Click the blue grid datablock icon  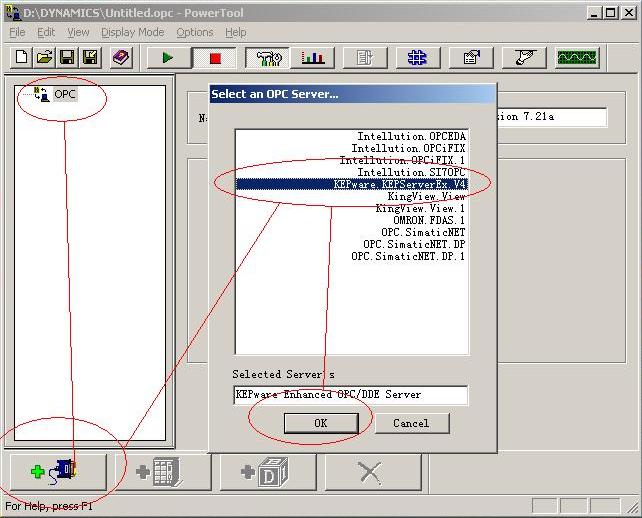(418, 58)
